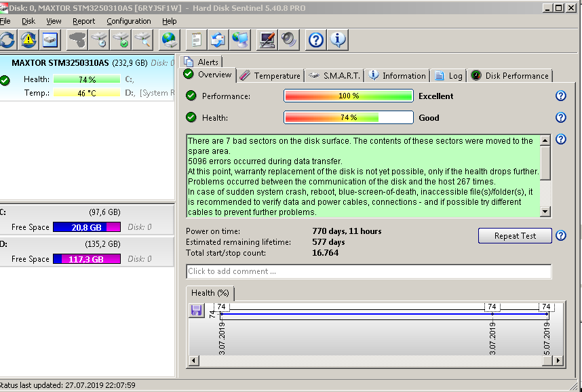Click the monitor with screwdriver configuration icon
Screen dimensions: 582x392
pyautogui.click(x=267, y=40)
